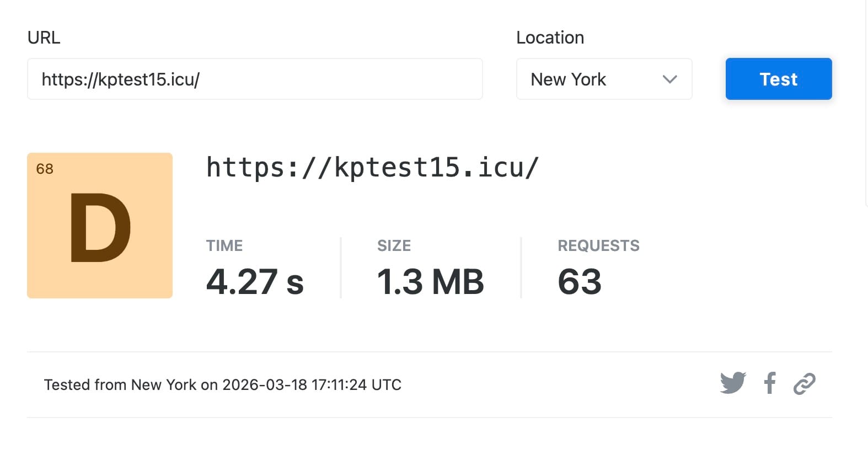The height and width of the screenshot is (460, 868).
Task: Click the URL field label
Action: click(x=44, y=38)
